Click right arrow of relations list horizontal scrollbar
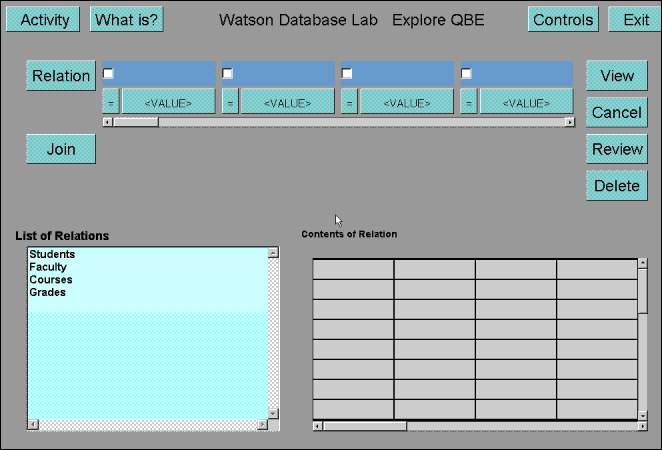This screenshot has width=662, height=450. pyautogui.click(x=263, y=424)
